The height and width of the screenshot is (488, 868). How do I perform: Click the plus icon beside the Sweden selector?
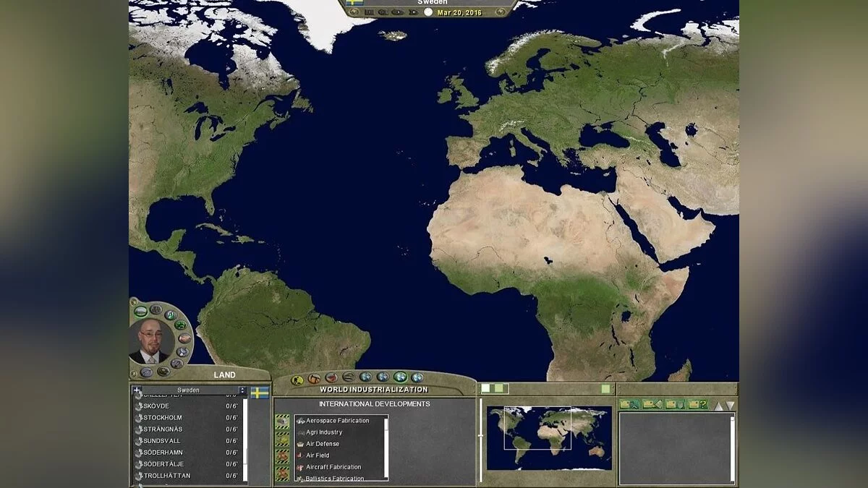136,390
